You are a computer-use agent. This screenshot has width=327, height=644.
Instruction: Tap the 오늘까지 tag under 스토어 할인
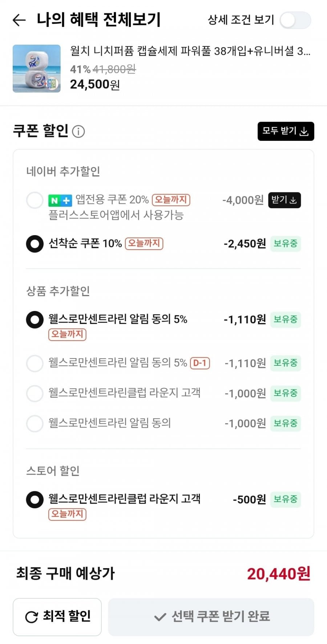point(67,514)
